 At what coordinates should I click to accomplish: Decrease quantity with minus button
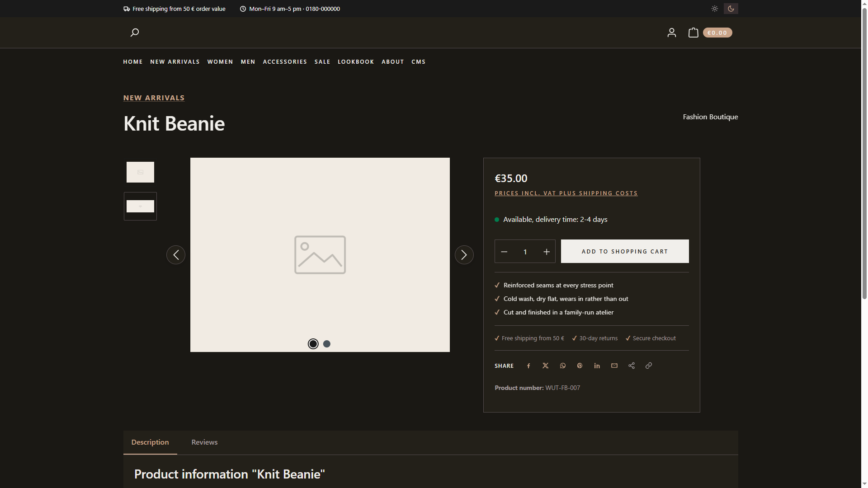(504, 252)
